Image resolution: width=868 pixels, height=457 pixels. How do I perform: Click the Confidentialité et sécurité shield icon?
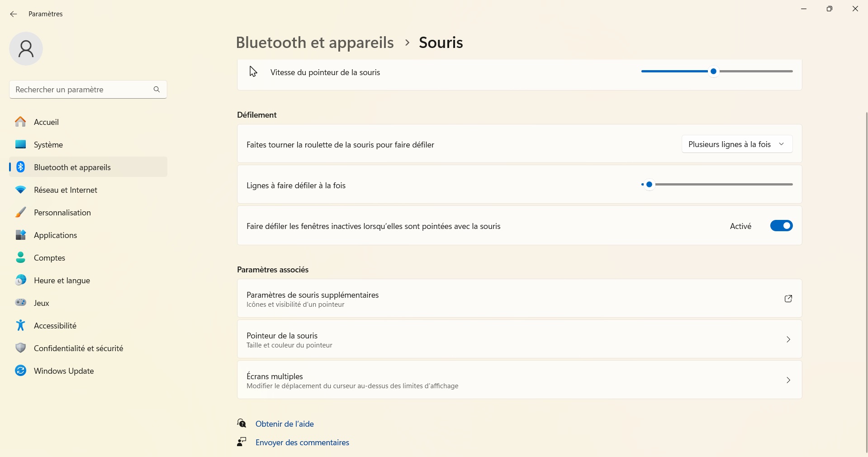(x=21, y=348)
